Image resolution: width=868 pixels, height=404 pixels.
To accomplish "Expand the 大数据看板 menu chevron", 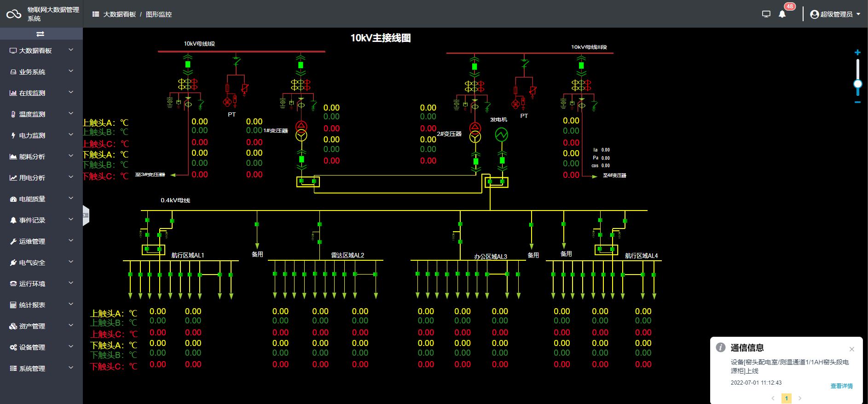I will click(x=71, y=50).
